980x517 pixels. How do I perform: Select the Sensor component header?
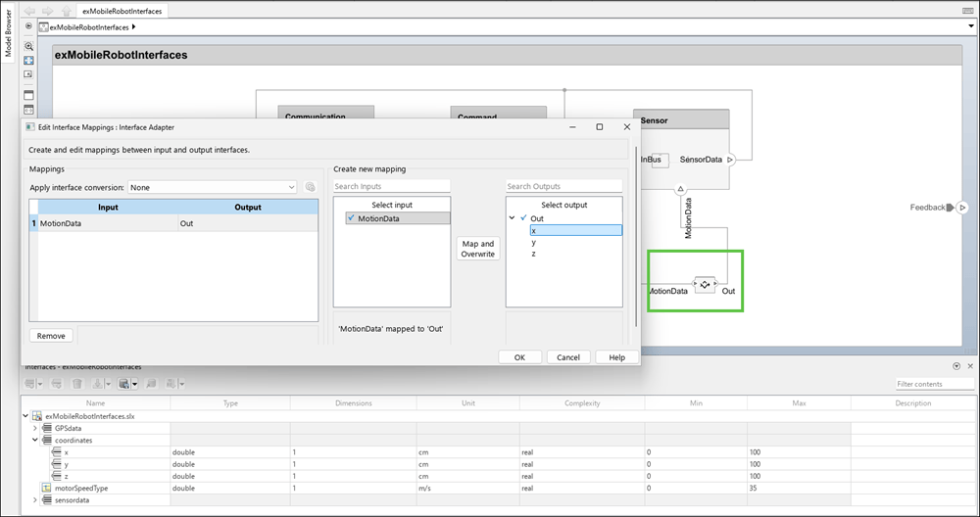pos(681,119)
